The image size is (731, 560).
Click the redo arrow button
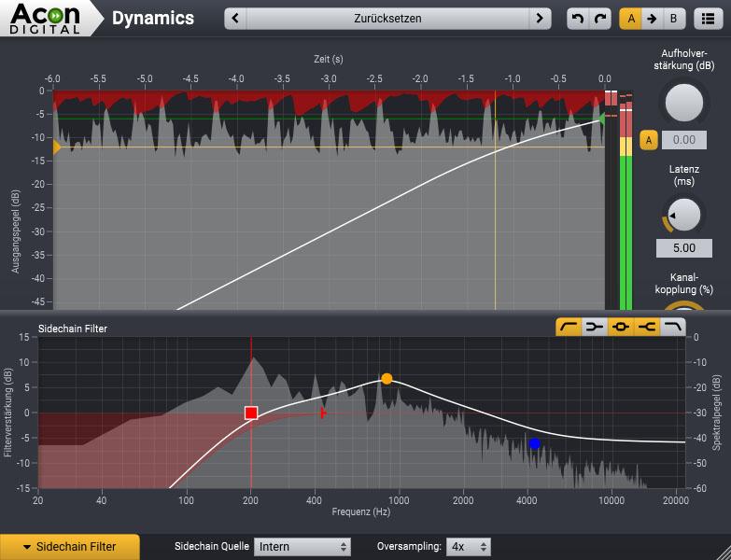click(x=599, y=19)
